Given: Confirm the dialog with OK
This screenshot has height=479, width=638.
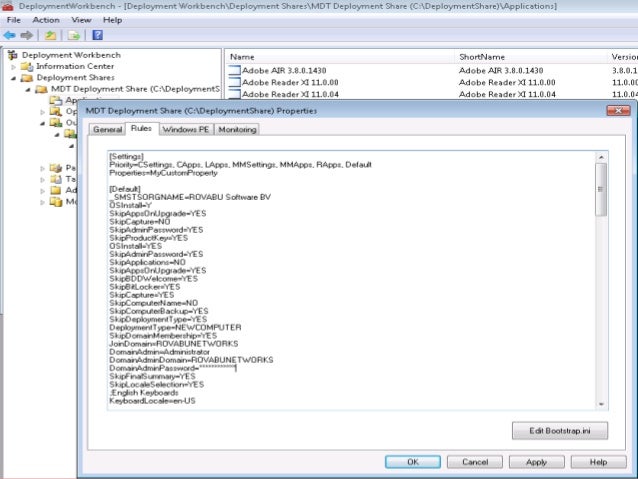Looking at the screenshot, I should [x=413, y=462].
